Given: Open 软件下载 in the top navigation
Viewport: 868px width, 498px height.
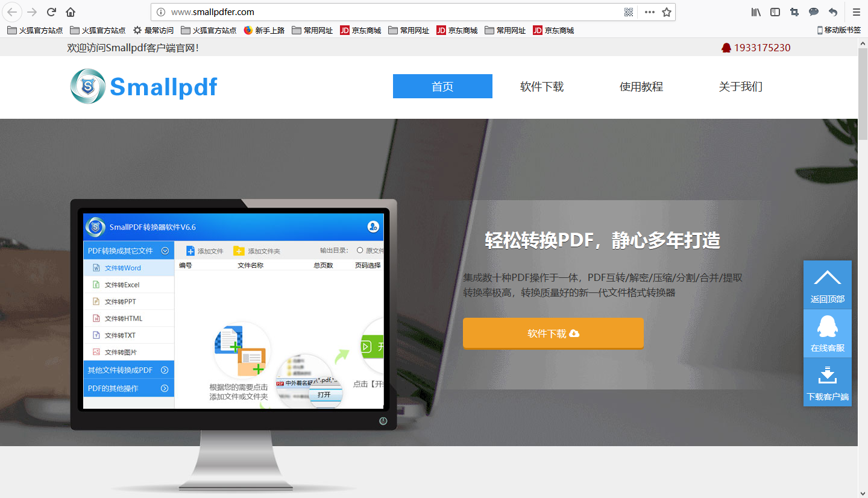Looking at the screenshot, I should pyautogui.click(x=542, y=86).
